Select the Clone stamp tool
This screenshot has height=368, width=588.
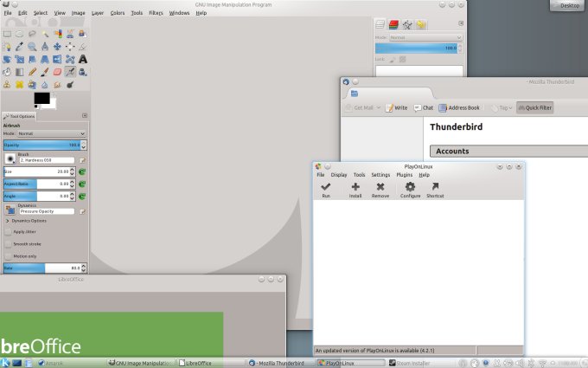pyautogui.click(x=7, y=85)
